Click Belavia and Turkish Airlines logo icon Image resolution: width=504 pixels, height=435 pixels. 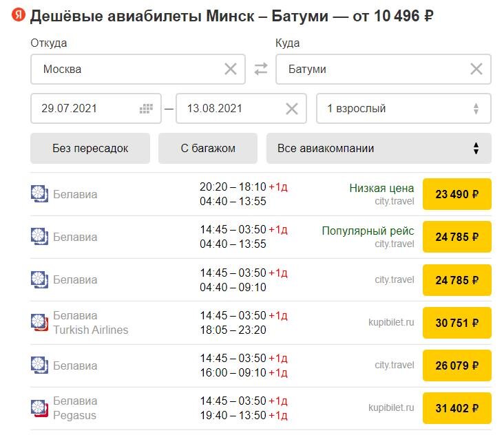[x=39, y=322]
